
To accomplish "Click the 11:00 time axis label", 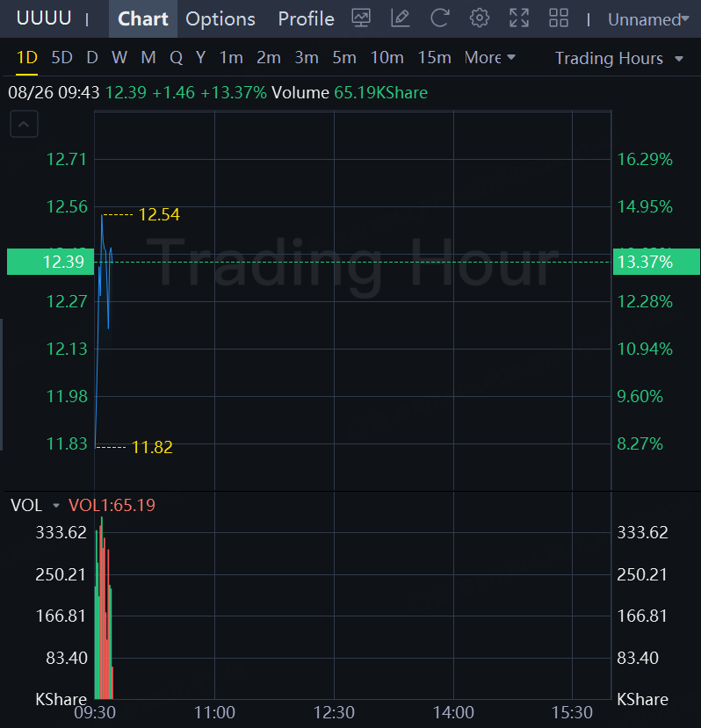I will 214,712.
